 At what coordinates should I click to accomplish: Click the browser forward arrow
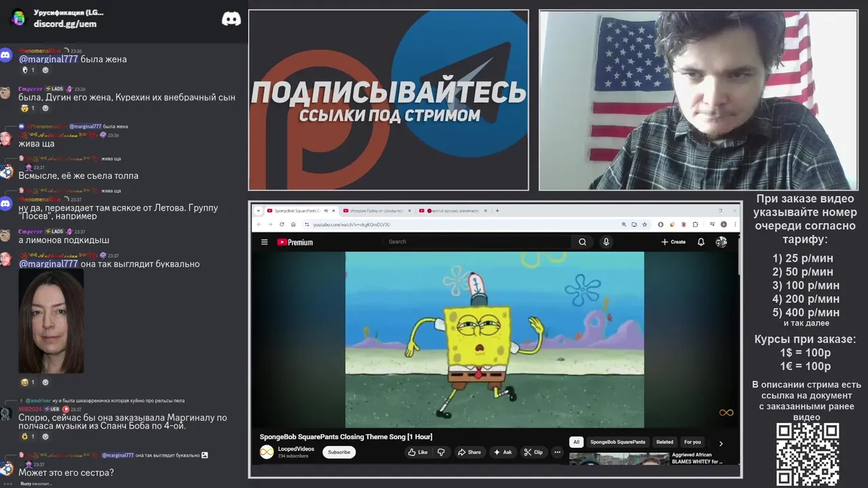[x=270, y=224]
